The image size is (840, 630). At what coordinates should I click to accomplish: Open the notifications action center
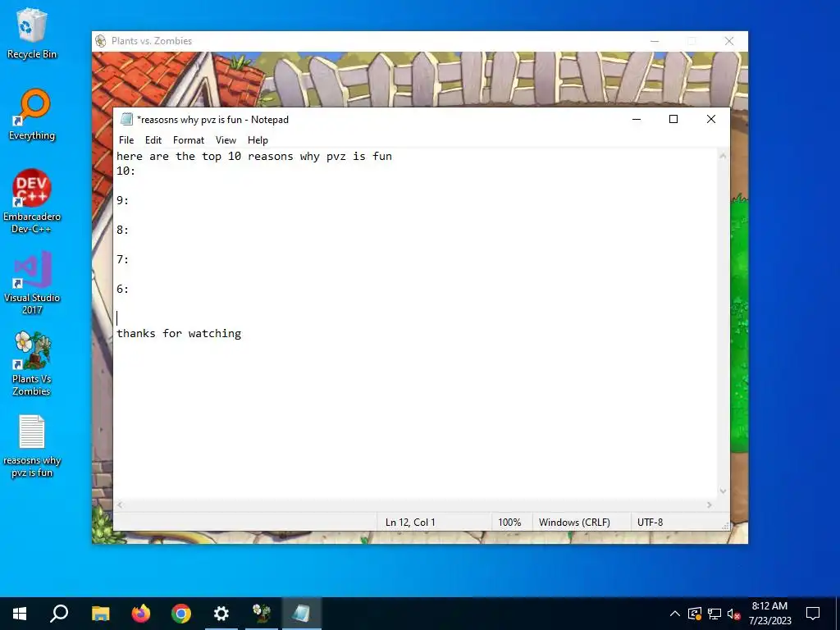tap(813, 614)
